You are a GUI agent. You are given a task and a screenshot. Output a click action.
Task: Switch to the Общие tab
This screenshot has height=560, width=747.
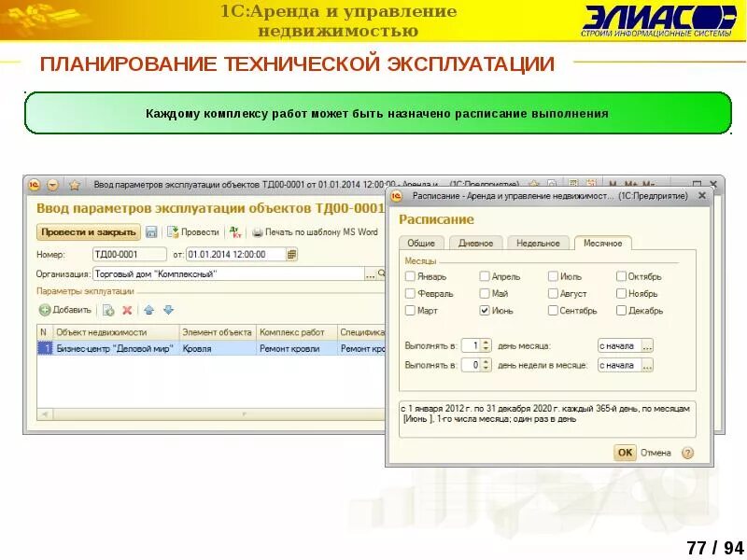pos(421,243)
